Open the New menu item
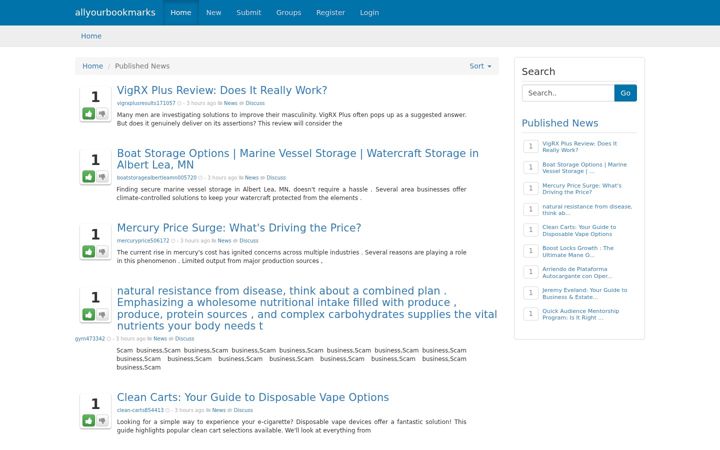This screenshot has width=720, height=450. click(214, 12)
